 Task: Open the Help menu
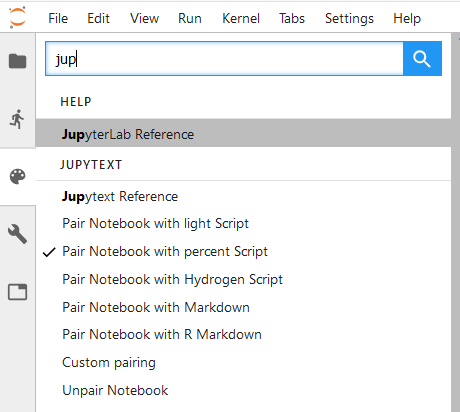407,18
